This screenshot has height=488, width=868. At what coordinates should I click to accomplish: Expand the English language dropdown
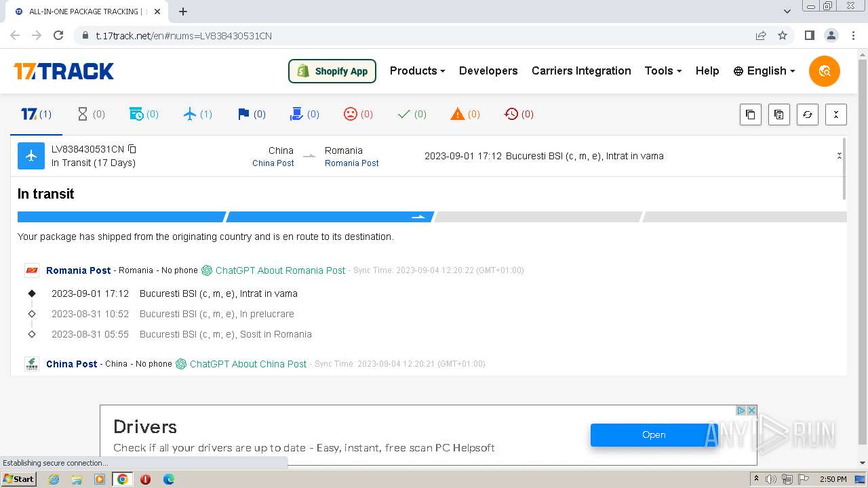(764, 70)
